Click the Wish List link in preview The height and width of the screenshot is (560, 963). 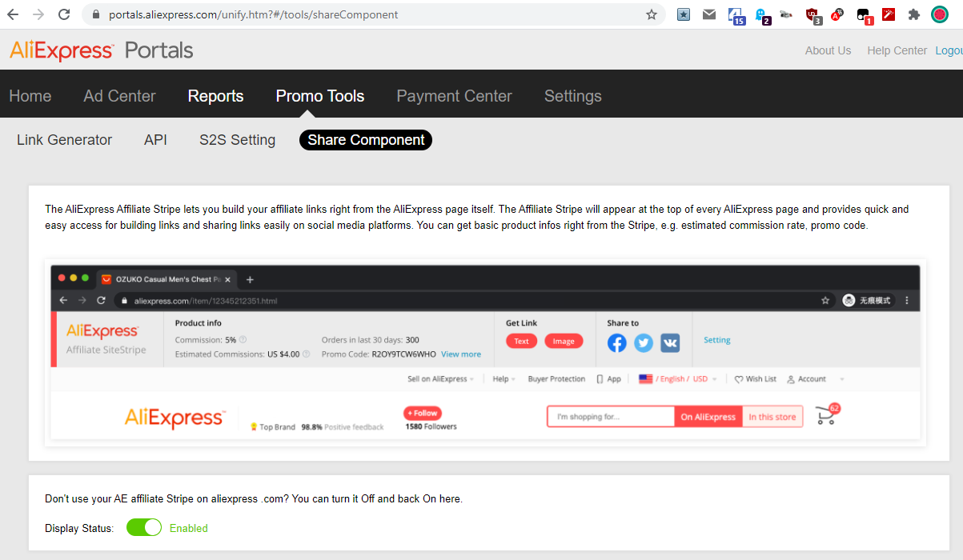pyautogui.click(x=756, y=379)
